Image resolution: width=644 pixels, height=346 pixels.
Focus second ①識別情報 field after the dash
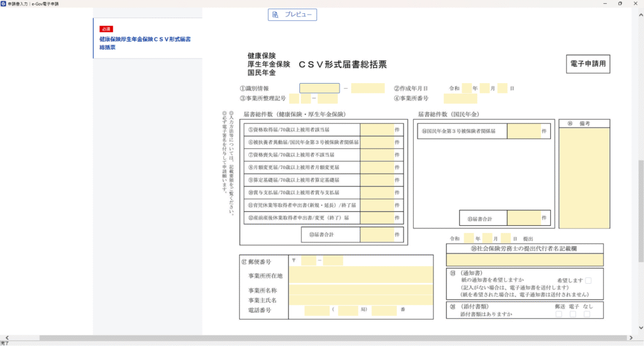coord(367,88)
